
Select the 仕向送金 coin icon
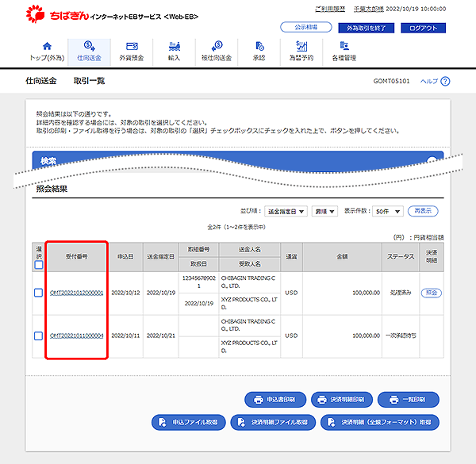(89, 46)
